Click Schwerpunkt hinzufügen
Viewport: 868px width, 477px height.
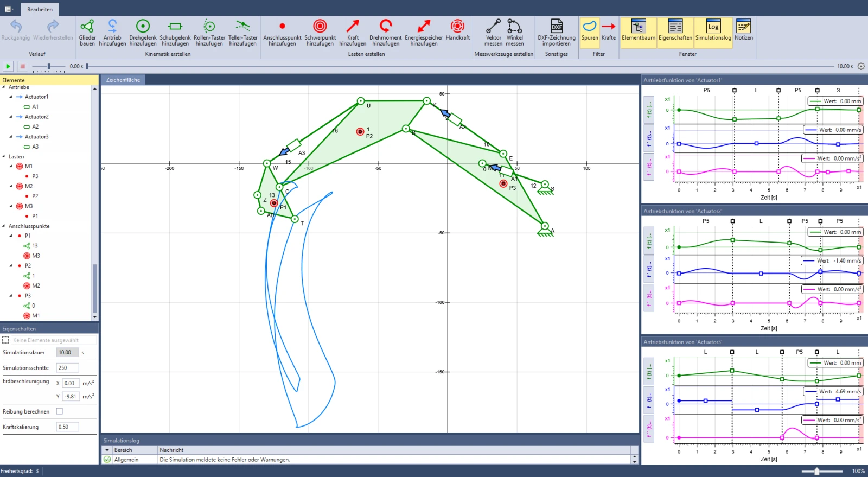pyautogui.click(x=320, y=33)
